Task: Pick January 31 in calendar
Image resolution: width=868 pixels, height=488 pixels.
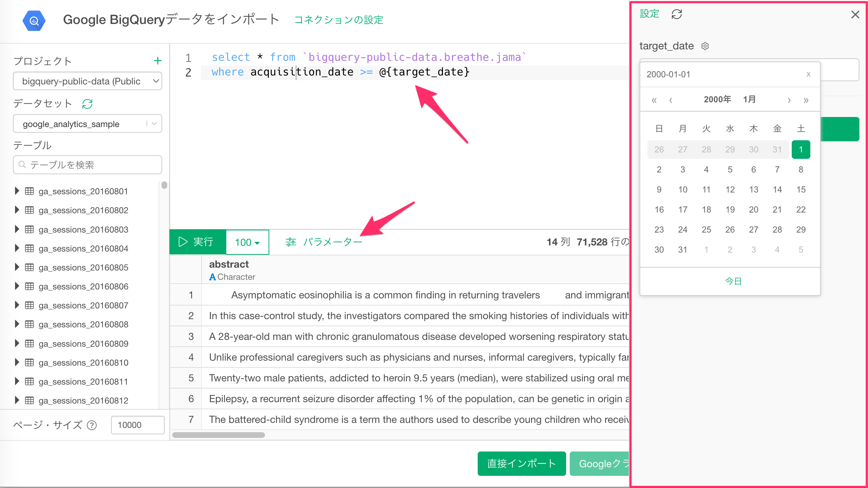Action: 683,250
